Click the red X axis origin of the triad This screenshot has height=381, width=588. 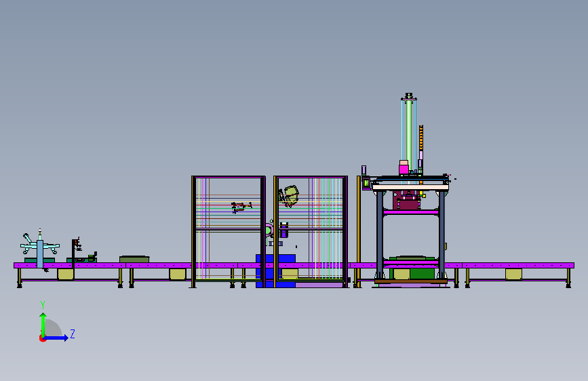42,338
